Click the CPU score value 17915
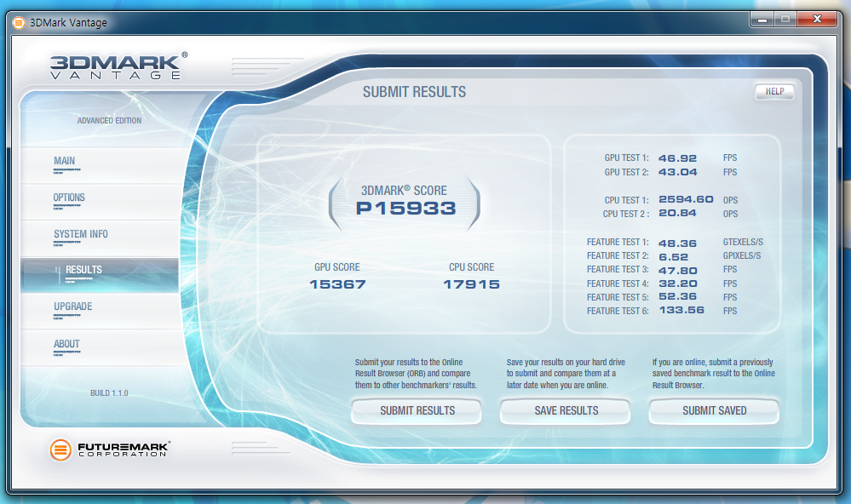 tap(471, 284)
